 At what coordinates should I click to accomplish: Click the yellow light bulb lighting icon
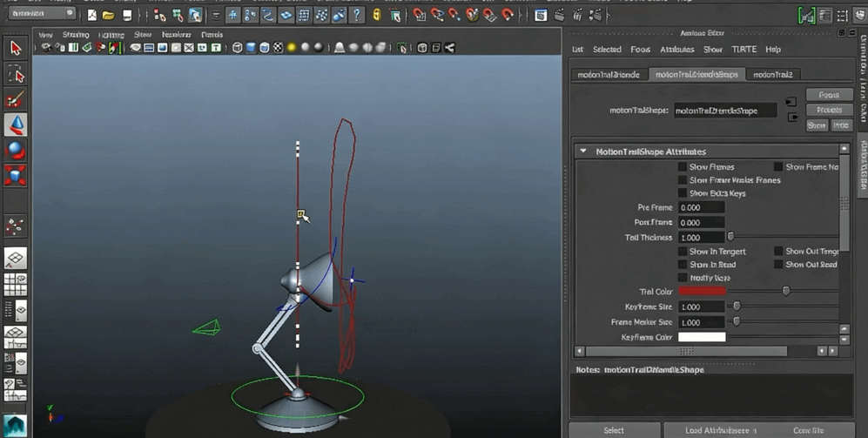[x=292, y=48]
